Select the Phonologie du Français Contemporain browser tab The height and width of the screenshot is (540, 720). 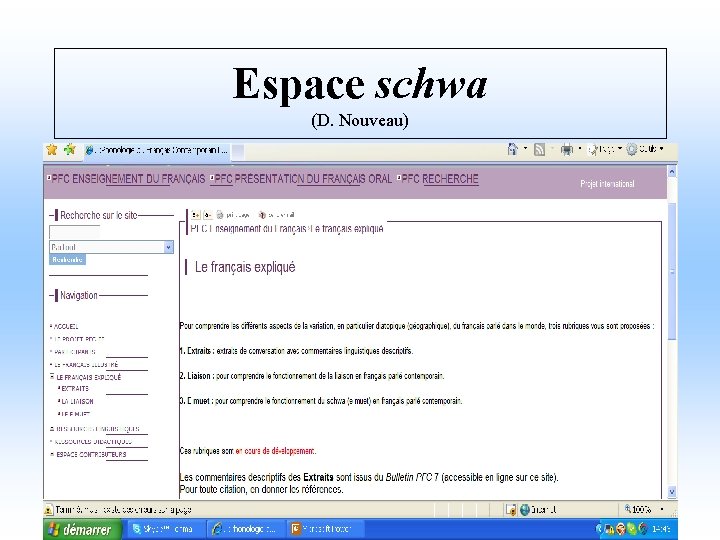[x=156, y=150]
